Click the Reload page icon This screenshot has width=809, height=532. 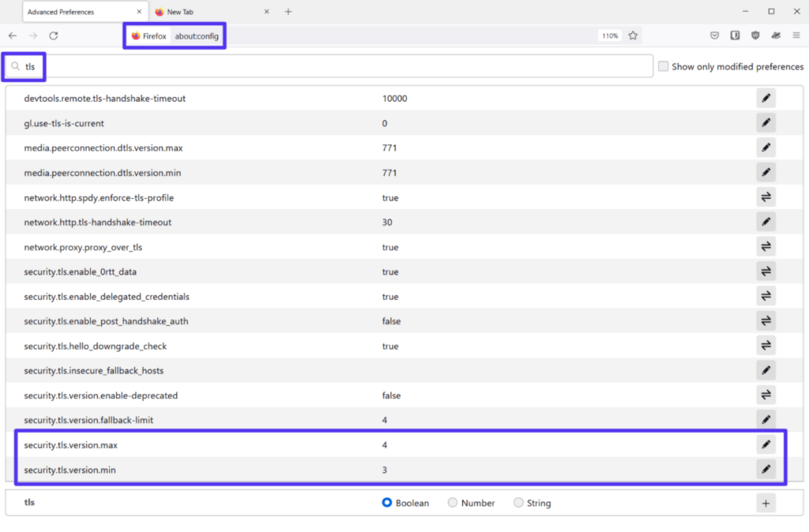[x=53, y=36]
